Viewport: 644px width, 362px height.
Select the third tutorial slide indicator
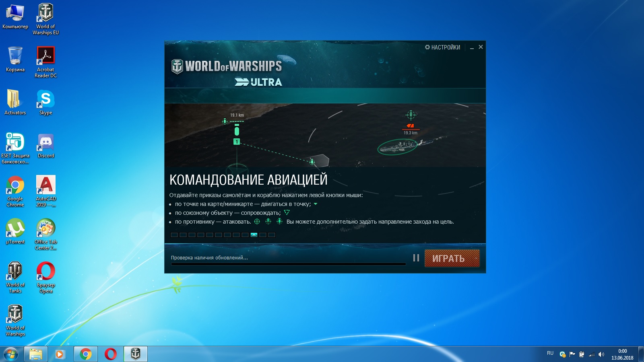(x=192, y=235)
